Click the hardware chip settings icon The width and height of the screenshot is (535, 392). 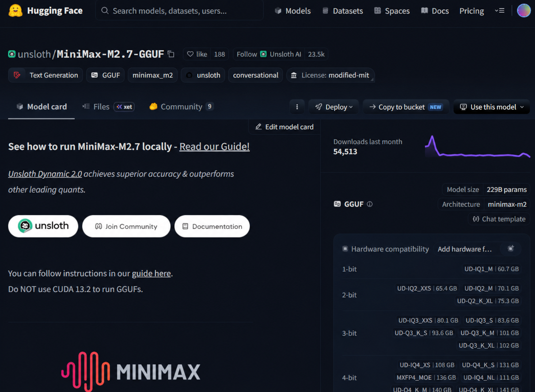[511, 249]
